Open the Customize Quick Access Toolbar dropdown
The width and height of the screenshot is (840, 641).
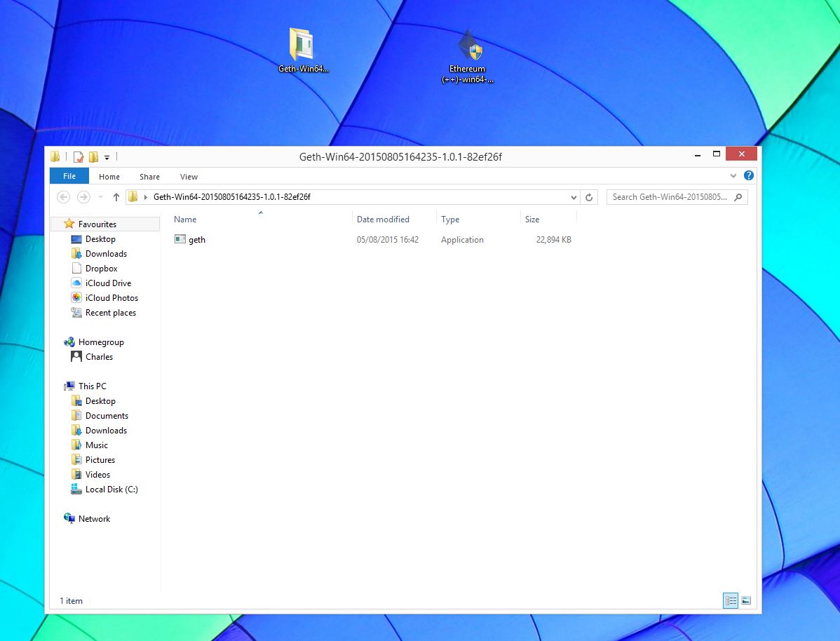coord(107,158)
